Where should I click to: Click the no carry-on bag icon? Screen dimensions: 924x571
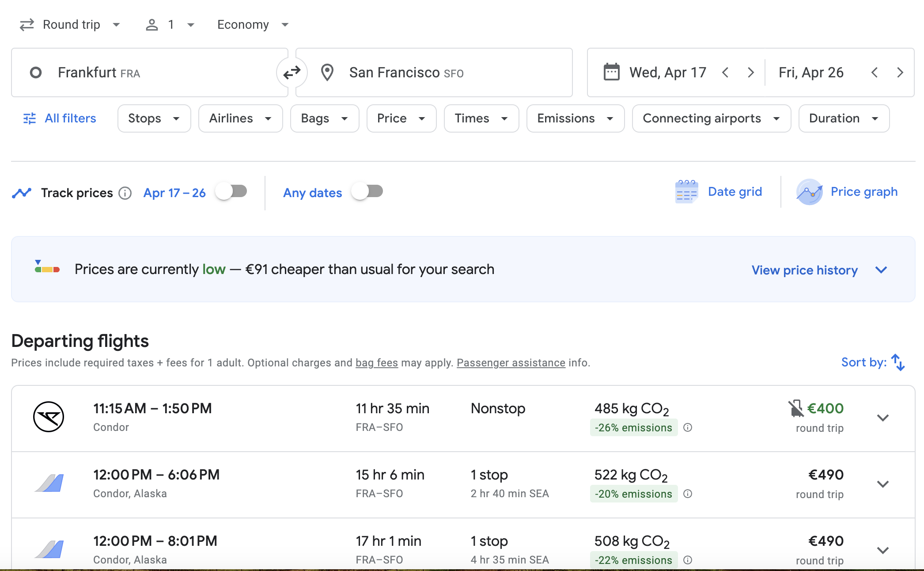point(796,408)
